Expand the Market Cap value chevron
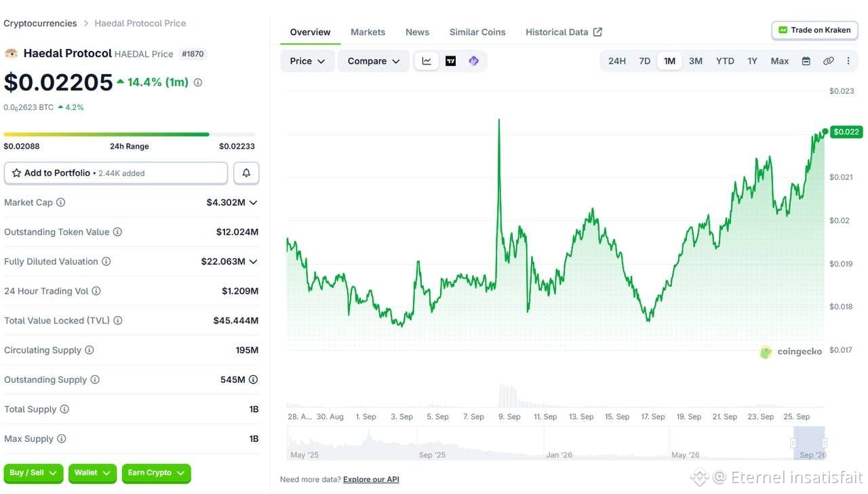868x494 pixels. [x=253, y=202]
